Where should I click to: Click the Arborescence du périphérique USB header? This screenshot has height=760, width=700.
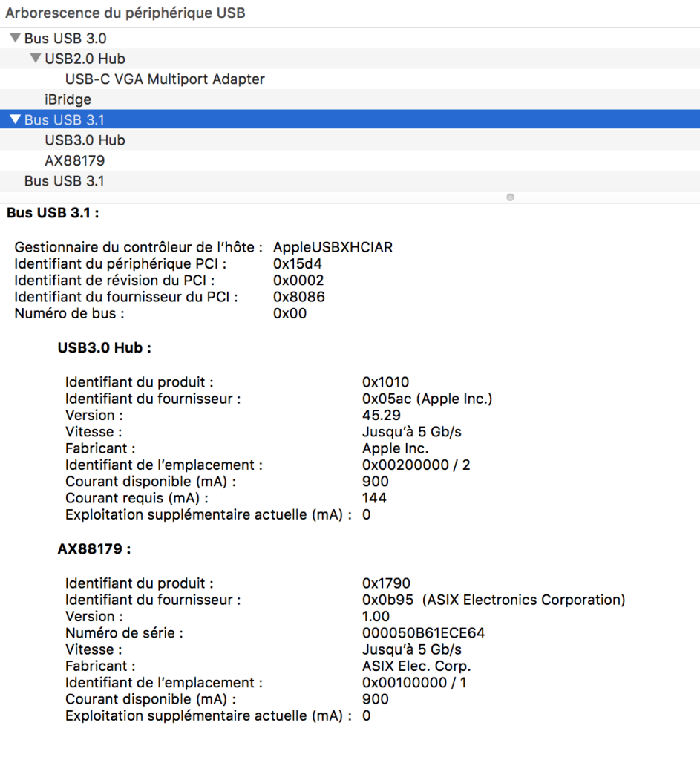click(125, 13)
